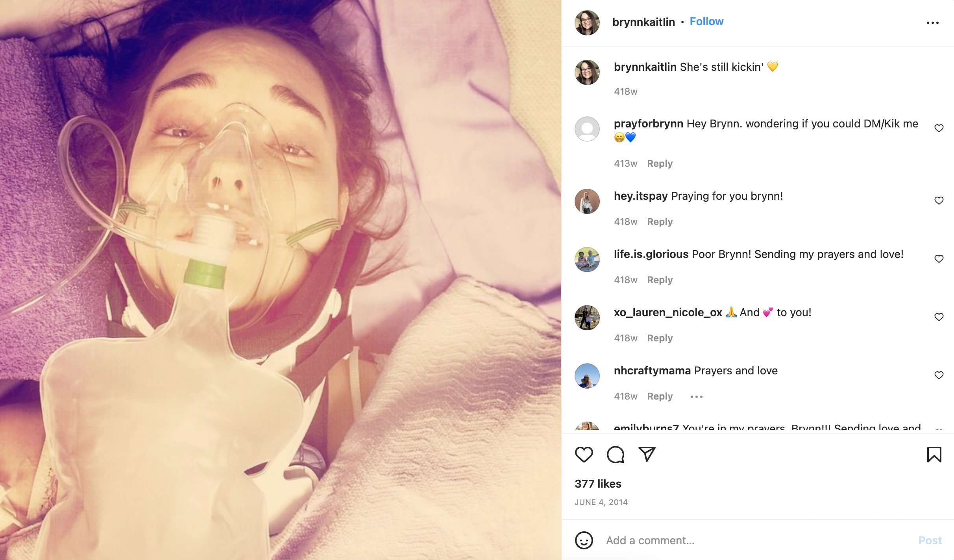This screenshot has width=954, height=560.
Task: Like xo_lauren_nicole_ox's comment heart
Action: (939, 317)
